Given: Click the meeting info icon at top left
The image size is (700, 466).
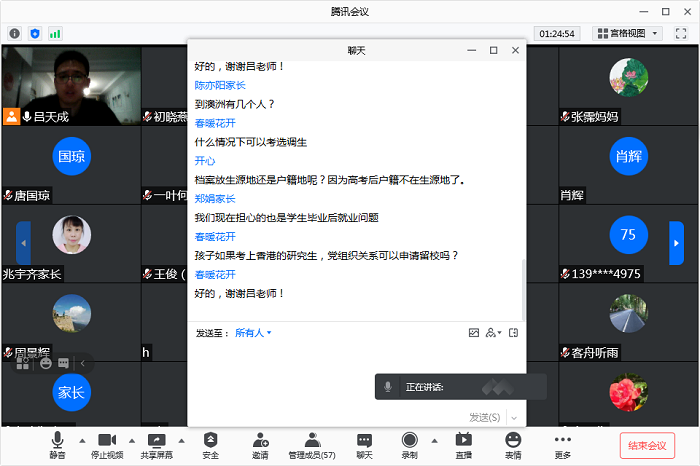Looking at the screenshot, I should click(x=15, y=33).
